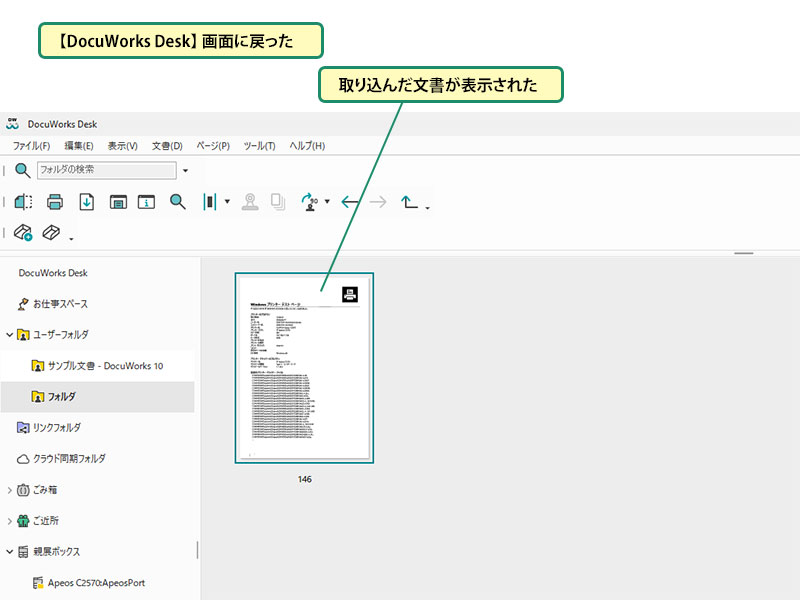Open dropdown next to rotate icon
The image size is (800, 600).
point(327,202)
